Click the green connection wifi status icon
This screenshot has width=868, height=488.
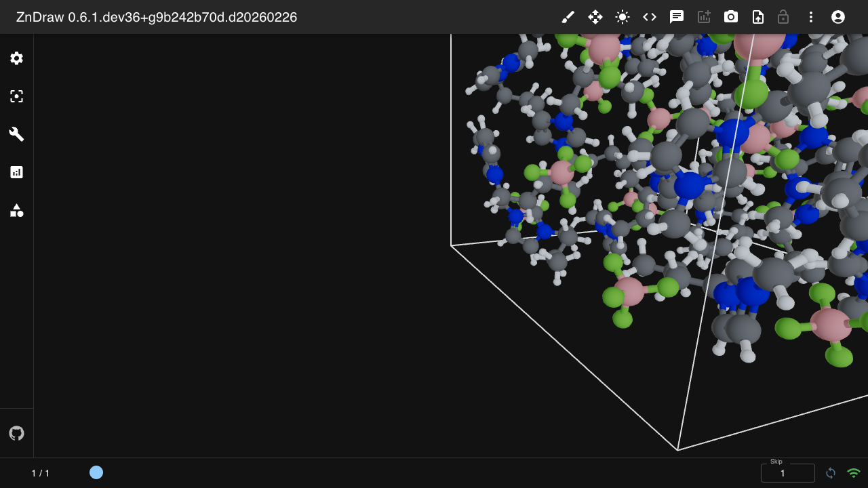854,473
